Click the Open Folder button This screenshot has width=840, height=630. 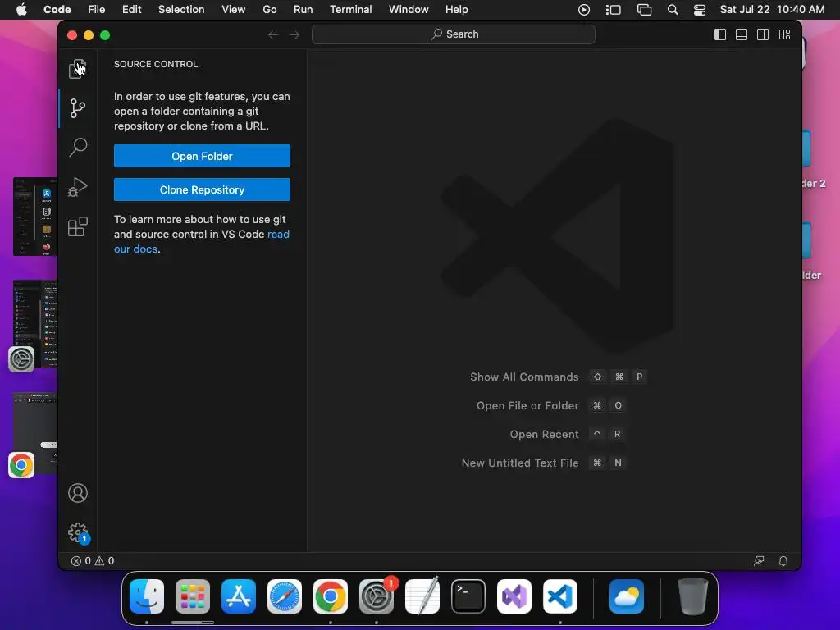(x=202, y=156)
